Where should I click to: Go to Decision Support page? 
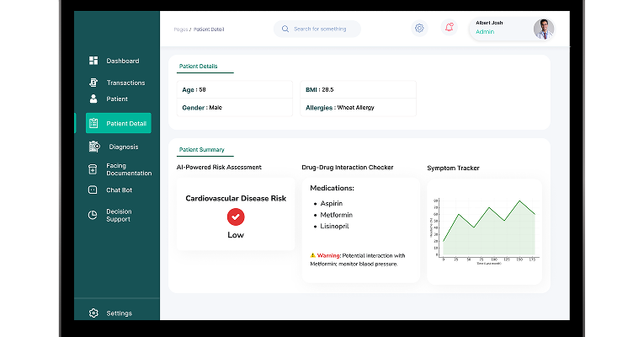119,216
